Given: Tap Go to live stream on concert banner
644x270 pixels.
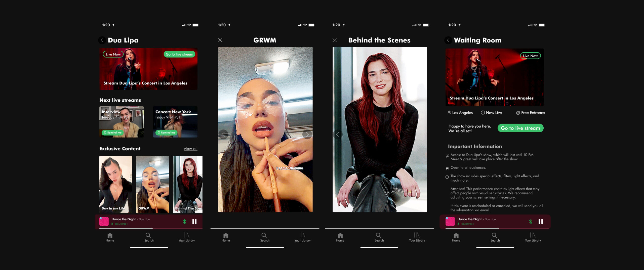Looking at the screenshot, I should coord(179,54).
